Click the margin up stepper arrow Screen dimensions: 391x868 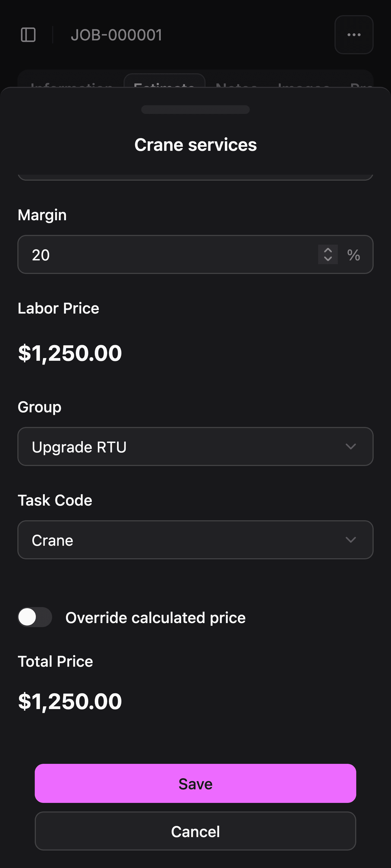tap(327, 250)
